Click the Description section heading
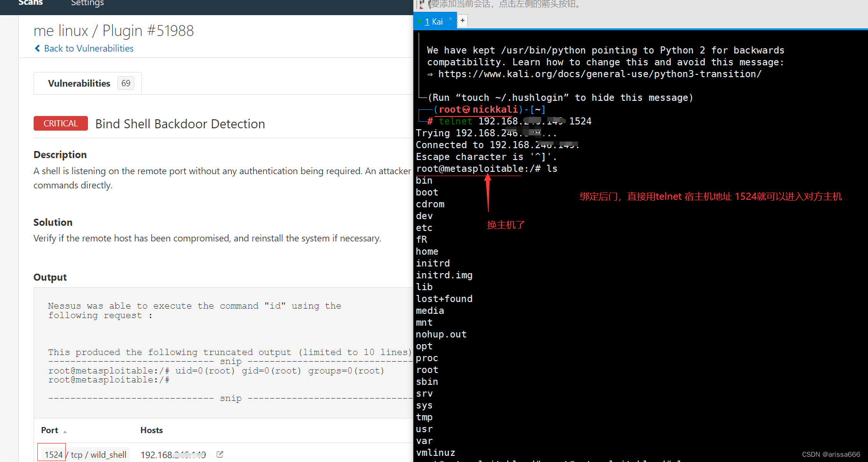Image resolution: width=868 pixels, height=462 pixels. pos(60,155)
